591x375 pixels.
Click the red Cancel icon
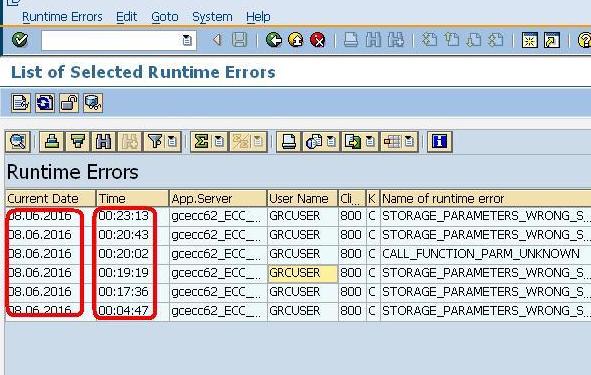pyautogui.click(x=318, y=40)
